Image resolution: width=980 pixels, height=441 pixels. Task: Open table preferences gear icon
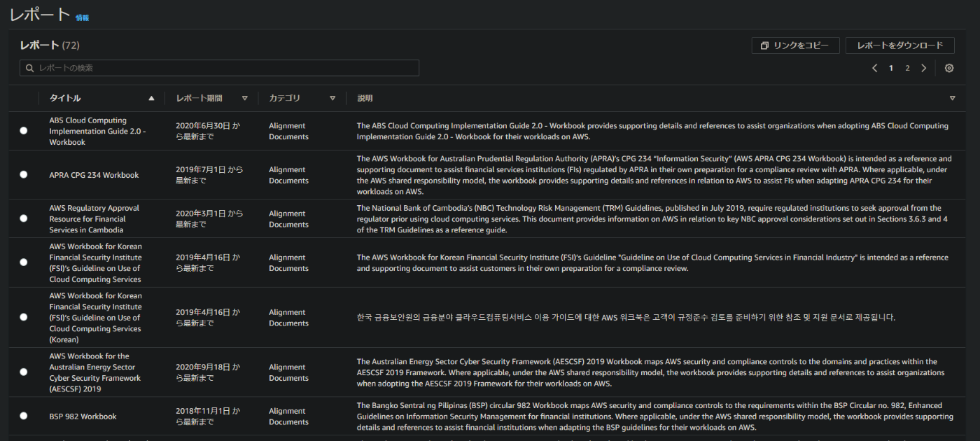click(949, 68)
